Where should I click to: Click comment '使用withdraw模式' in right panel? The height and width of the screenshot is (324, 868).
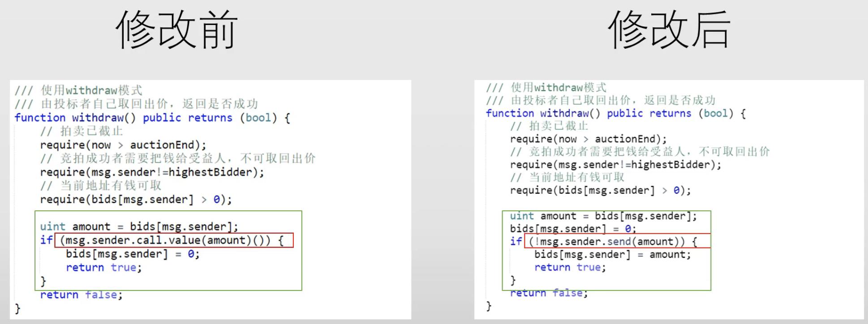point(559,87)
